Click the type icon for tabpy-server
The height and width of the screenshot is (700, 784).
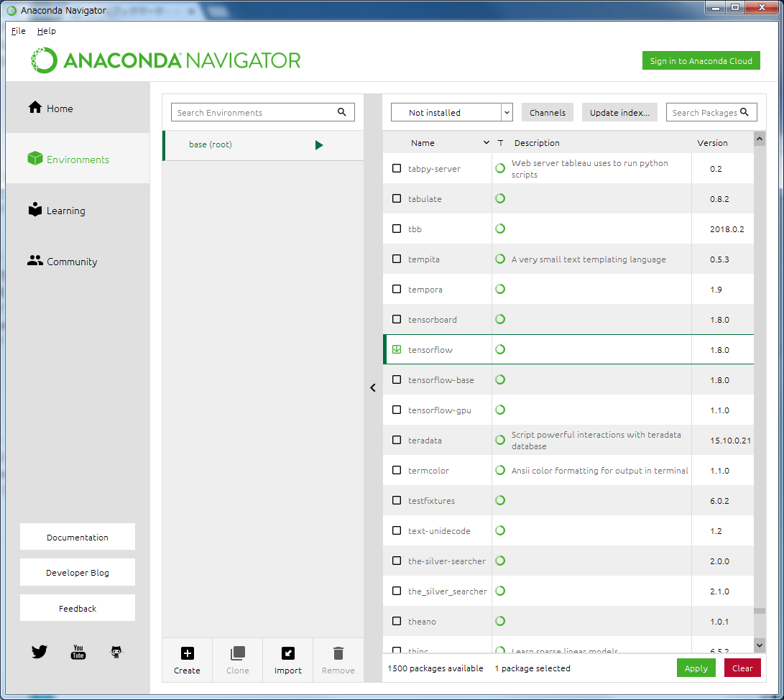[500, 168]
